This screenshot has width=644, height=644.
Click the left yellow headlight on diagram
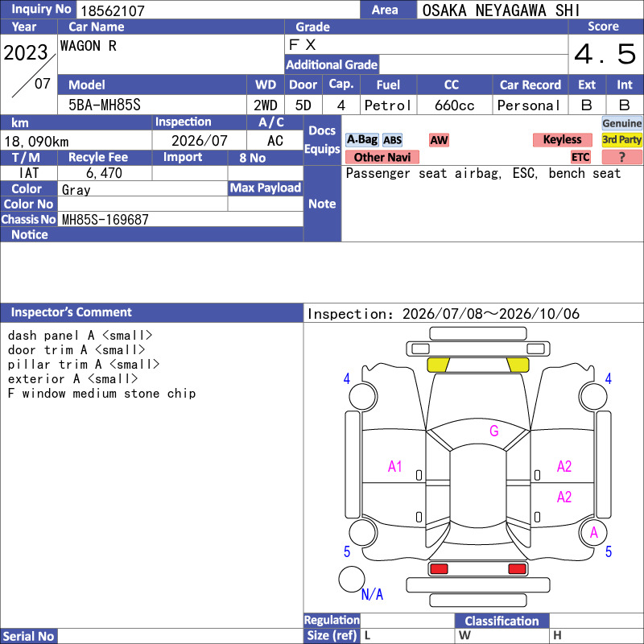pos(438,365)
